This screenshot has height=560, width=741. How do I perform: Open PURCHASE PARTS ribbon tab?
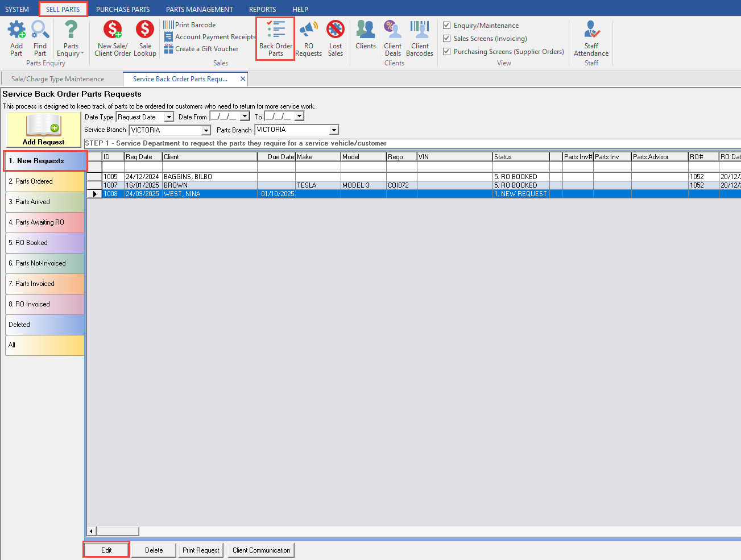point(123,9)
